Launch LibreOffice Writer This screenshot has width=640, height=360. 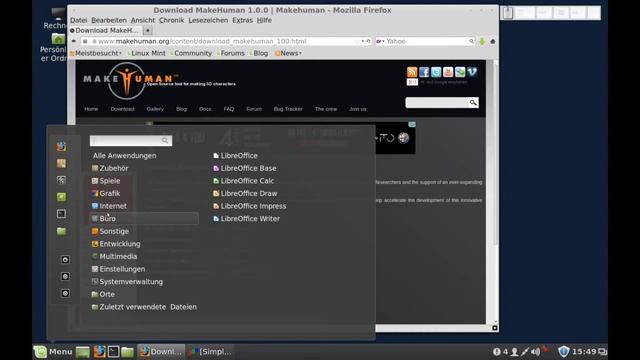click(x=246, y=219)
